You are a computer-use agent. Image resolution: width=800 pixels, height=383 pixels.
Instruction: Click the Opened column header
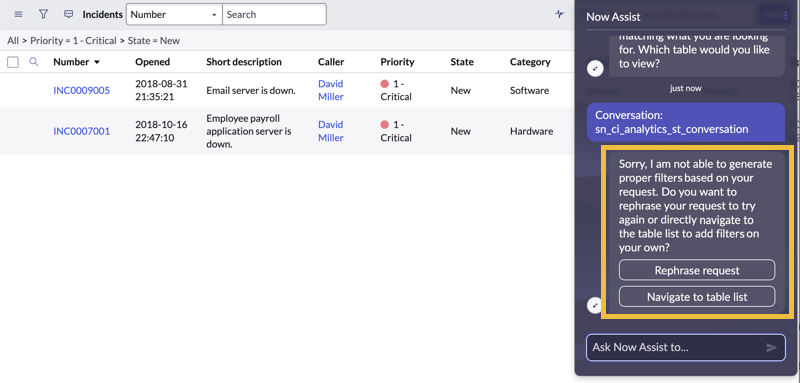153,62
